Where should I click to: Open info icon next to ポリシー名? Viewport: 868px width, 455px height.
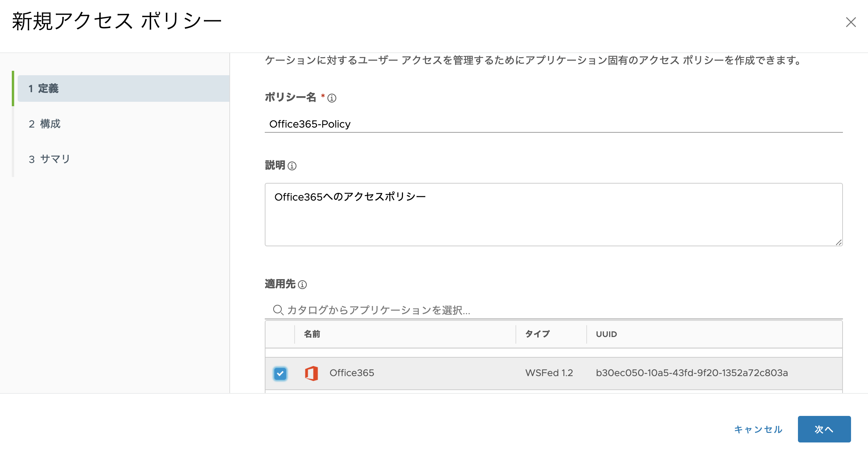click(332, 98)
